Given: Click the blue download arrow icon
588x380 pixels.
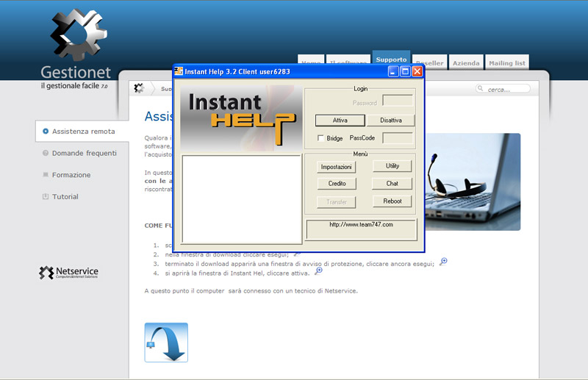Looking at the screenshot, I should [166, 343].
